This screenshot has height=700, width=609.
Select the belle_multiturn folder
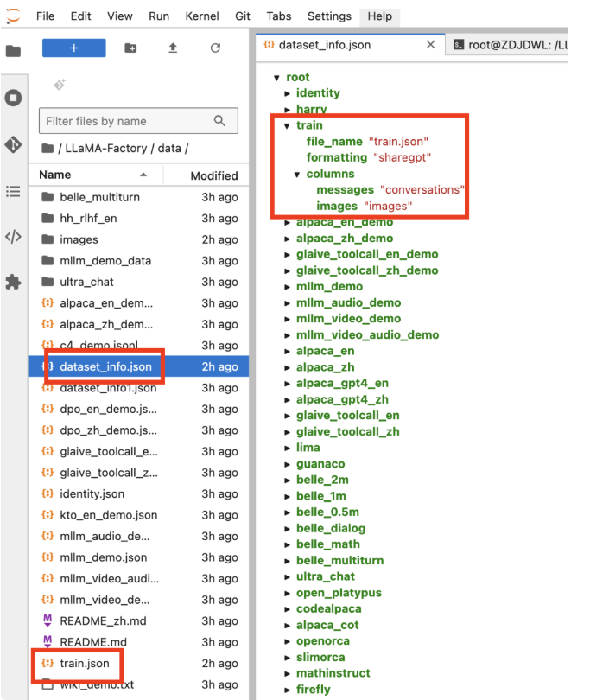coord(139,197)
